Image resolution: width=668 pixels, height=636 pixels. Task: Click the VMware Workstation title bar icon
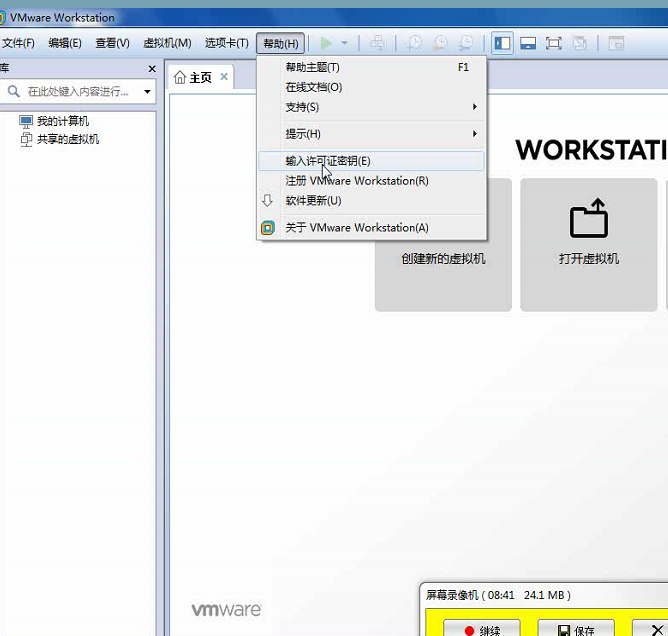coord(2,17)
